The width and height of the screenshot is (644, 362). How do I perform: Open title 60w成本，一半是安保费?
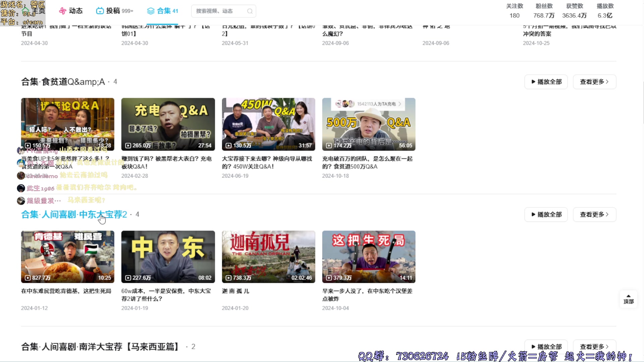pyautogui.click(x=166, y=295)
